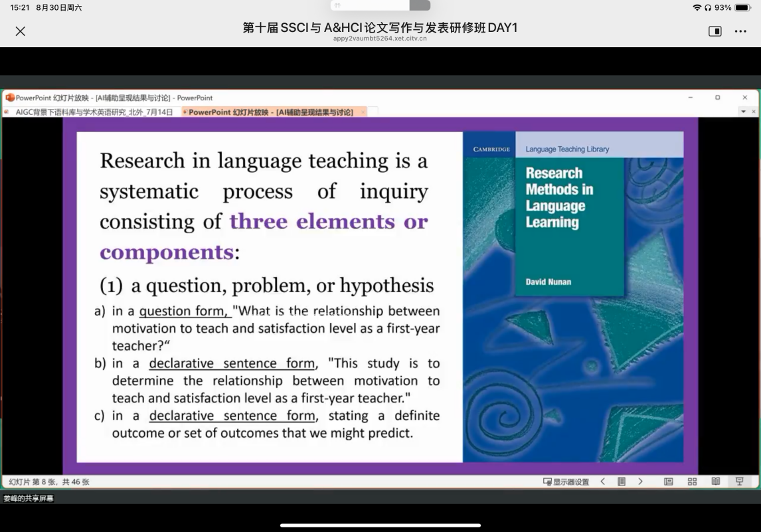
Task: Open 显示器设置 display settings
Action: 566,482
